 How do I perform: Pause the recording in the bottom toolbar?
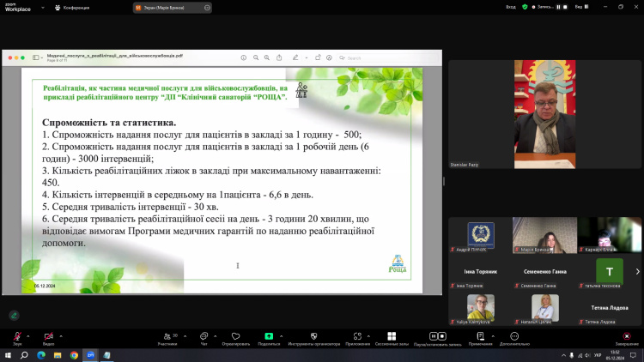(x=433, y=336)
